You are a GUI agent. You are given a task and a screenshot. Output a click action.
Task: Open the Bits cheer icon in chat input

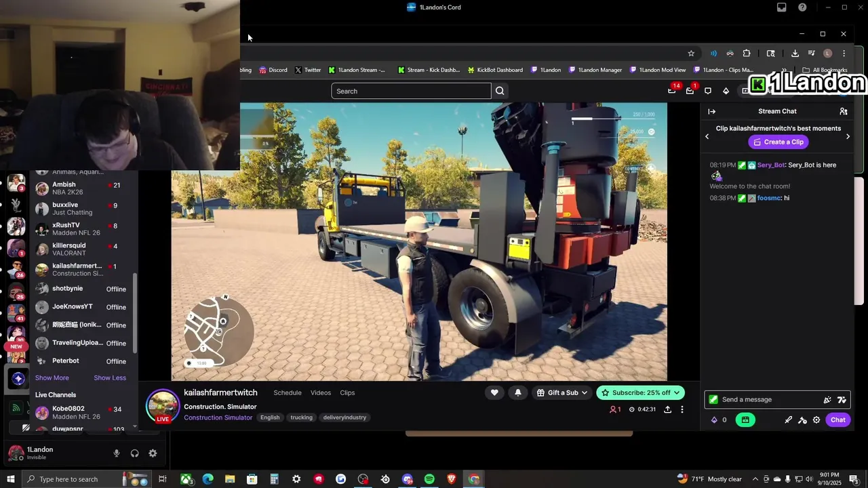tap(827, 400)
